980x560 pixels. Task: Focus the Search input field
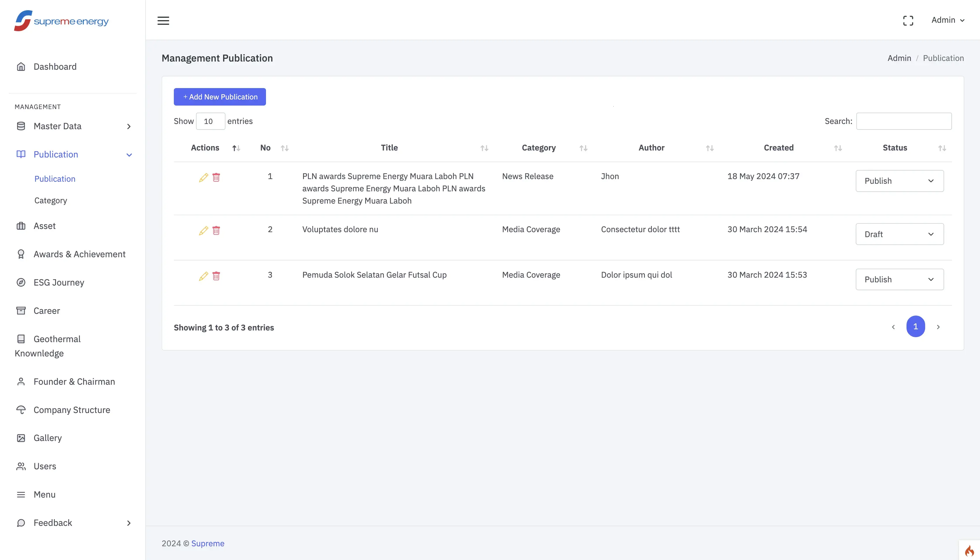(x=904, y=121)
